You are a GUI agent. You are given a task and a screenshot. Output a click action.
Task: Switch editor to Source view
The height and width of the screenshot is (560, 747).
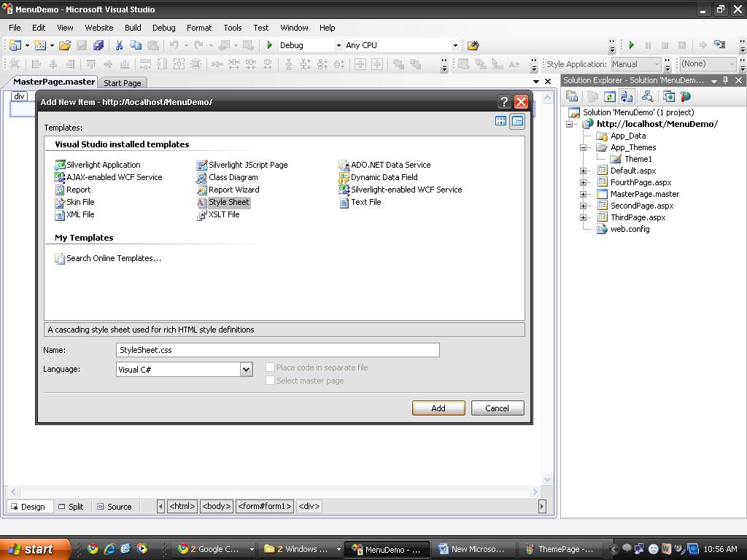(x=114, y=507)
